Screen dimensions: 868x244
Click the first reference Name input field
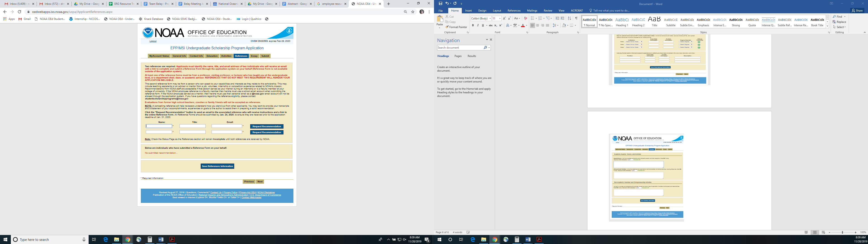pyautogui.click(x=159, y=126)
